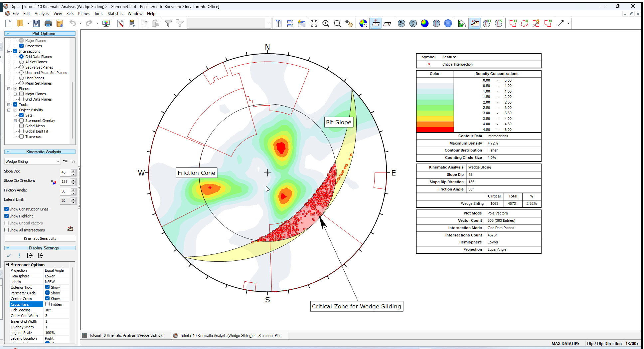
Task: Select the Kinematic Analysis toolbar icon
Action: (475, 23)
